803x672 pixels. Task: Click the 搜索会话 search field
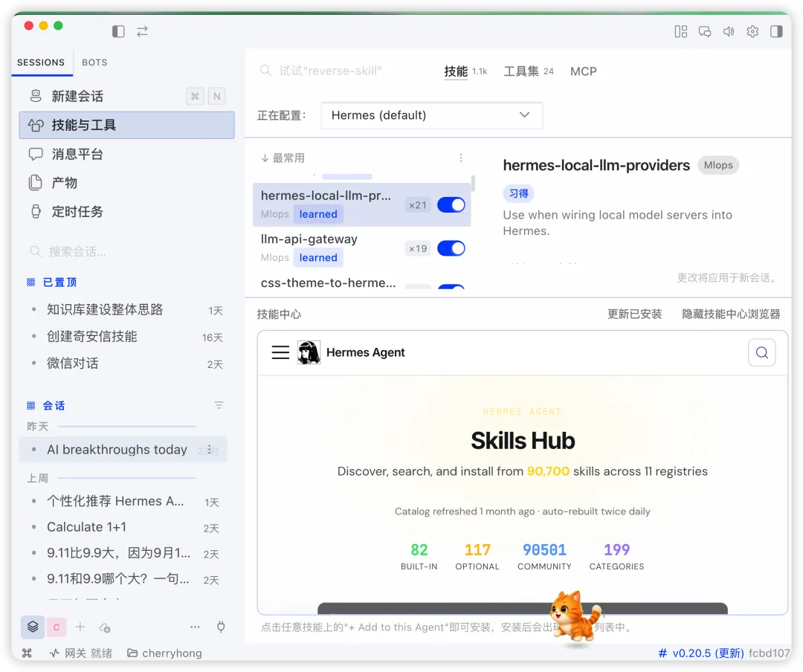(126, 251)
